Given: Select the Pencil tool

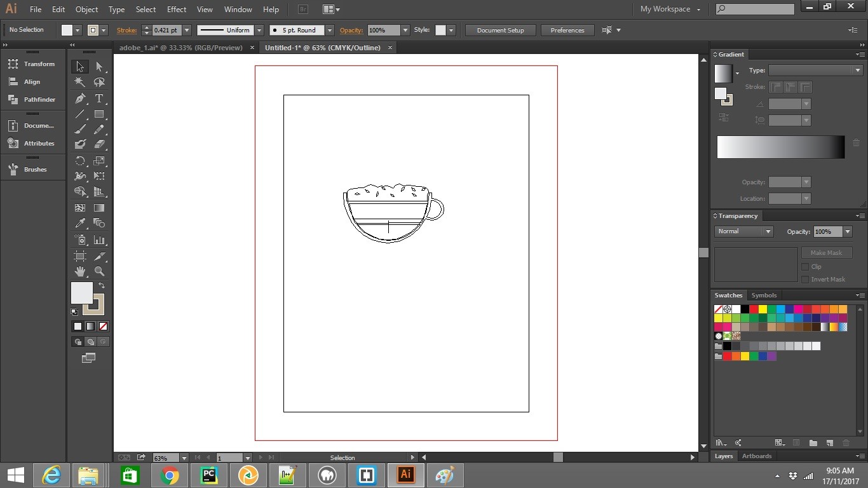Looking at the screenshot, I should pyautogui.click(x=99, y=130).
